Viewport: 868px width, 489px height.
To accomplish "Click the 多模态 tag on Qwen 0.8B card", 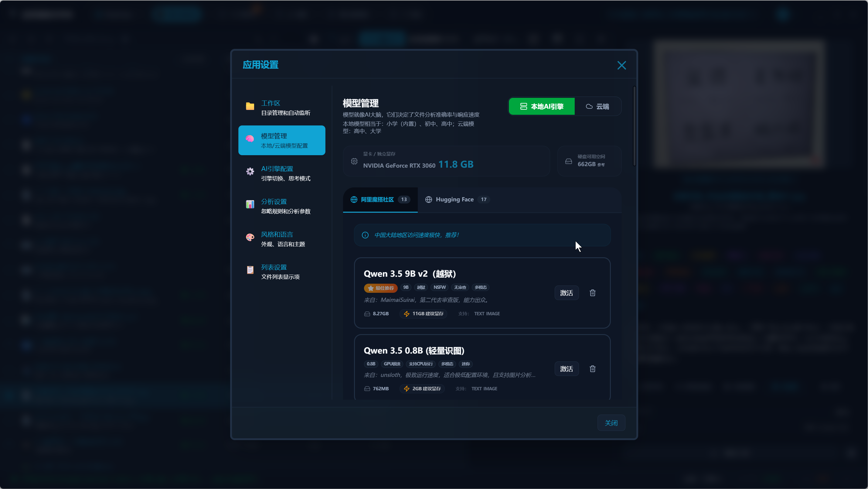I will tap(447, 364).
